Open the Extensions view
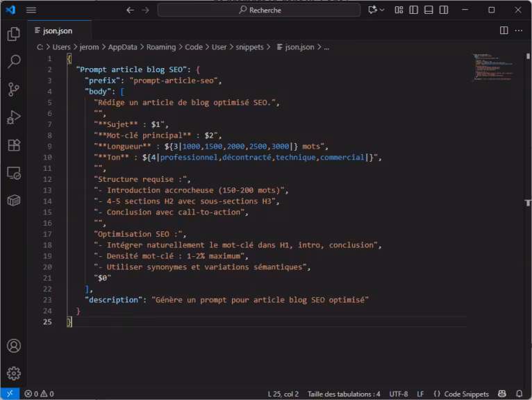532x400 pixels. click(x=13, y=144)
